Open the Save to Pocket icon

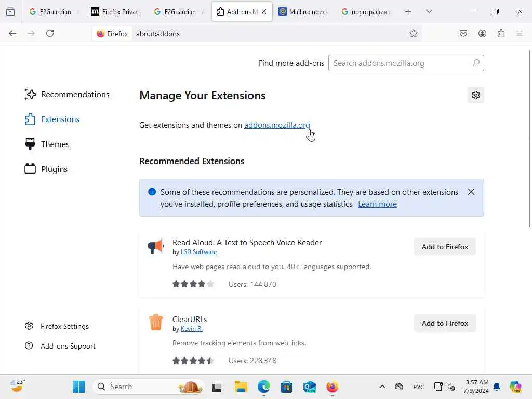pos(463,33)
